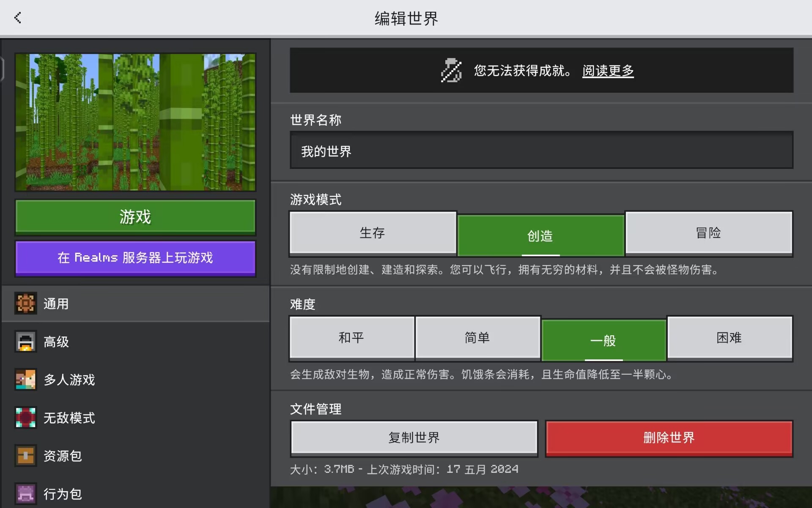Click the 多人游戏 players icon
This screenshot has height=508, width=812.
(x=26, y=380)
